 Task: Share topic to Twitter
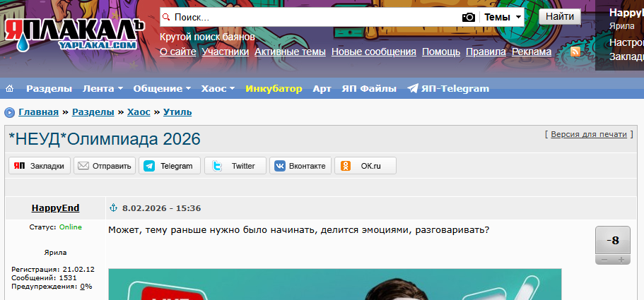tap(235, 166)
